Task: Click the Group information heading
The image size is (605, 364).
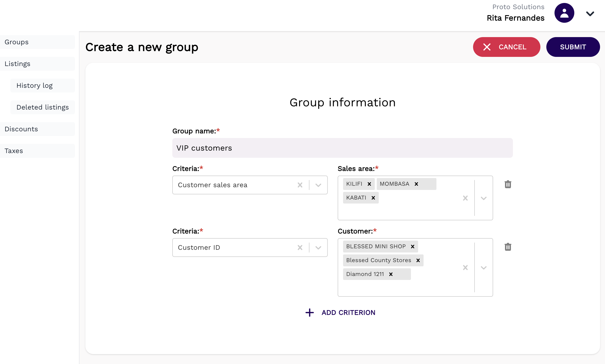Action: pos(343,102)
